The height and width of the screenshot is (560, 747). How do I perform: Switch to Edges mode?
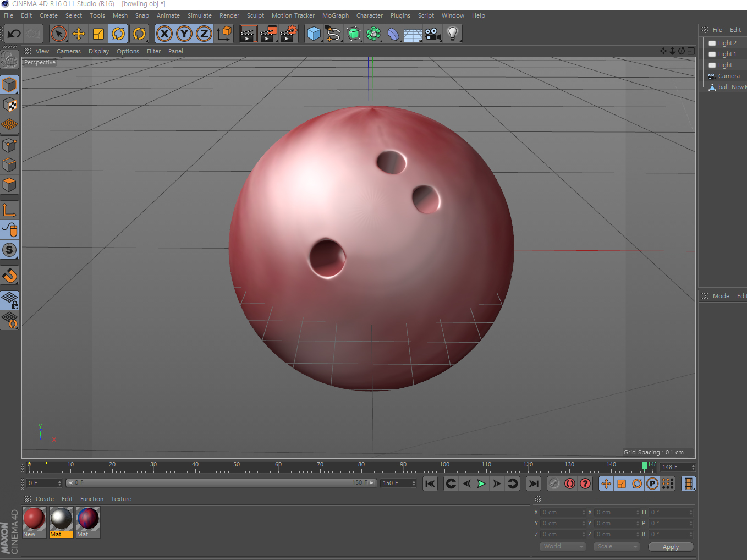[x=9, y=165]
